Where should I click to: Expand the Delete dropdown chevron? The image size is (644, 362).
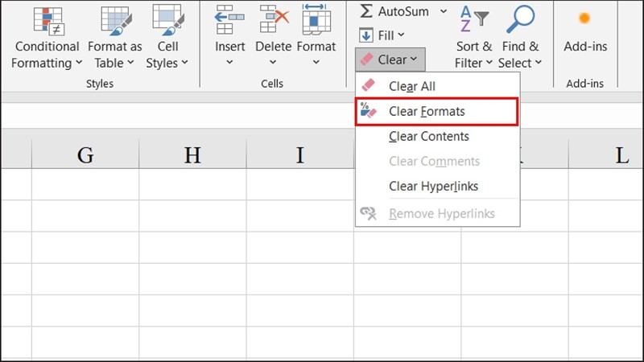click(x=273, y=63)
